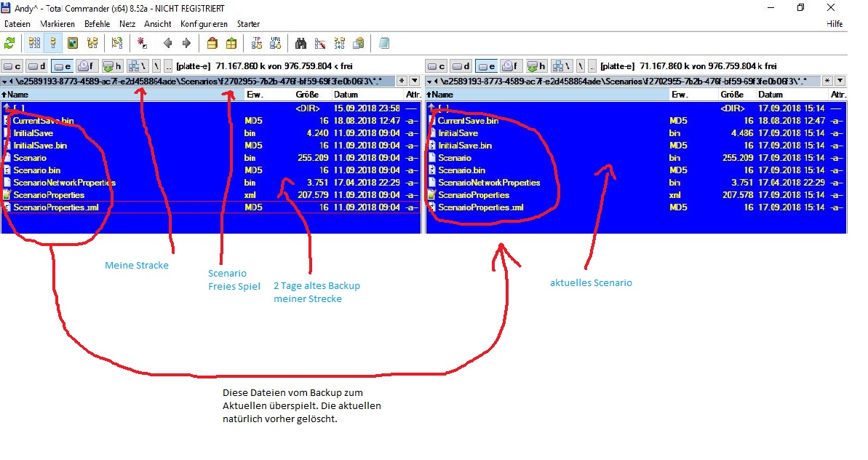Image resolution: width=868 pixels, height=460 pixels.
Task: Select drive d in left panel
Action: (37, 66)
